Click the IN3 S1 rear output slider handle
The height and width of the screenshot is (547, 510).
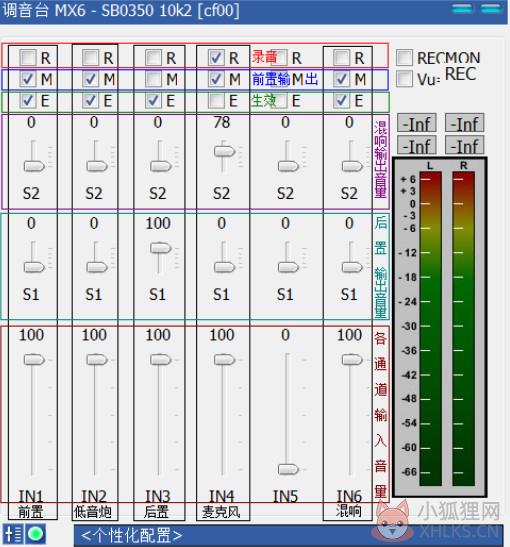(x=160, y=248)
